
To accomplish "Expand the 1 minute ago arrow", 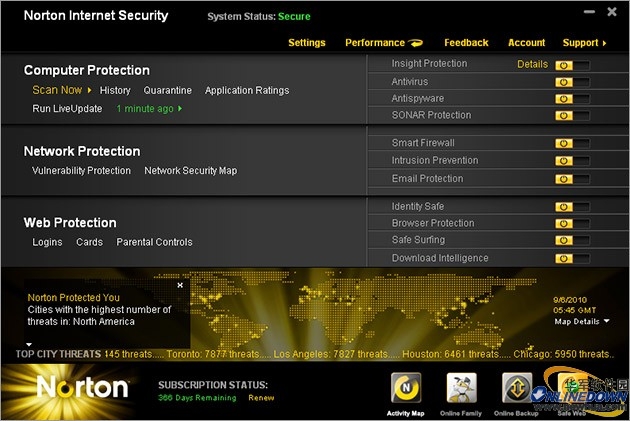I will (x=180, y=108).
